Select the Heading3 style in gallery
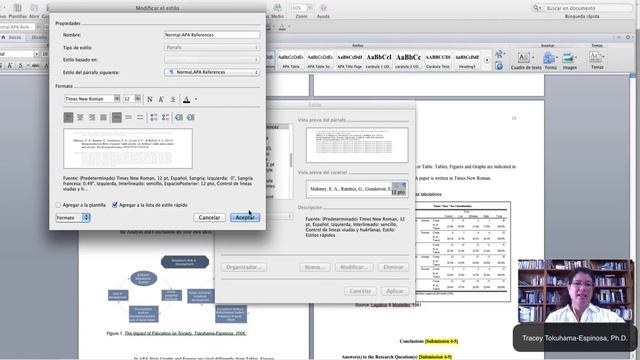Screen dimensions: 640x360 tap(467, 60)
